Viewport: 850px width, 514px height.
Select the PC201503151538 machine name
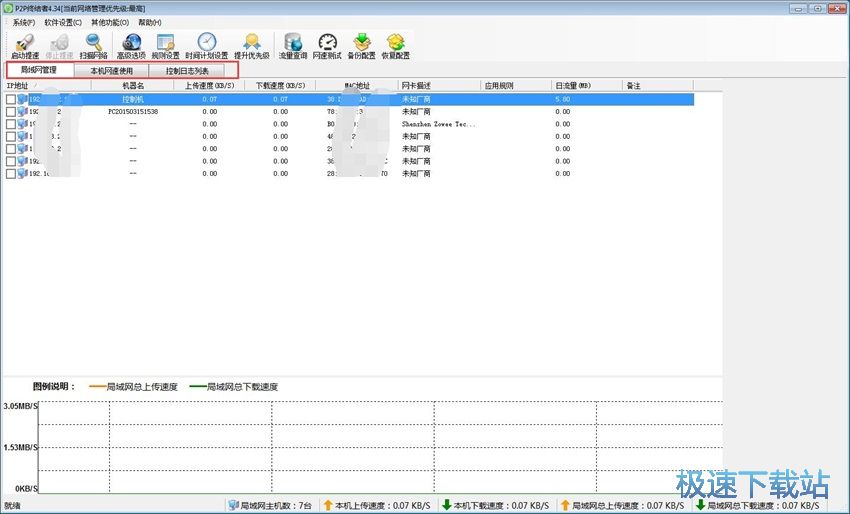pyautogui.click(x=133, y=112)
